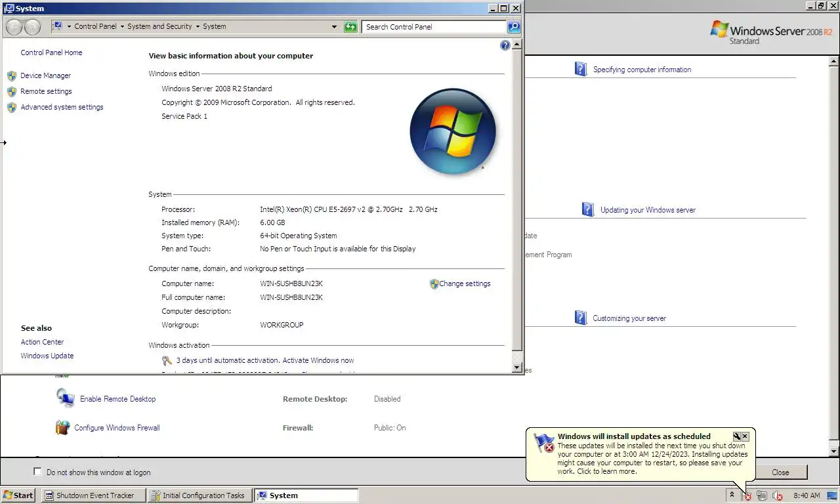Show hidden tray icons arrow
Screen dimensions: 840x504
pyautogui.click(x=732, y=495)
